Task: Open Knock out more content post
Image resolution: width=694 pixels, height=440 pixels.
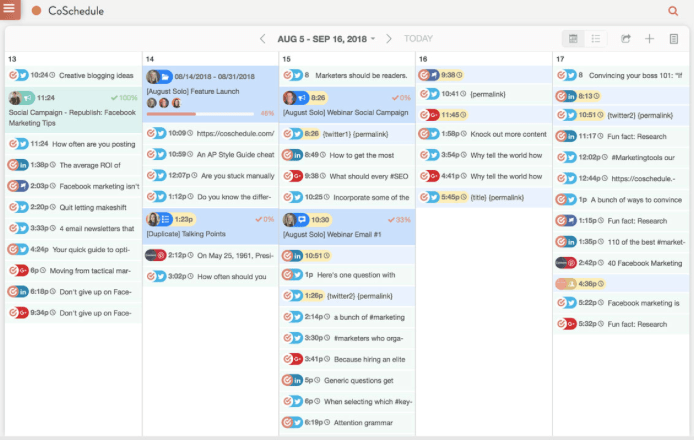Action: 484,134
